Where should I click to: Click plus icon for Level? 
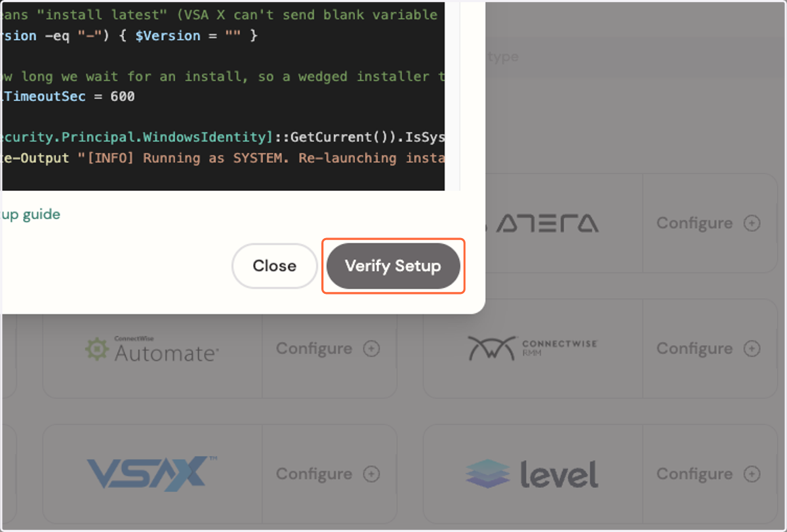tap(752, 474)
